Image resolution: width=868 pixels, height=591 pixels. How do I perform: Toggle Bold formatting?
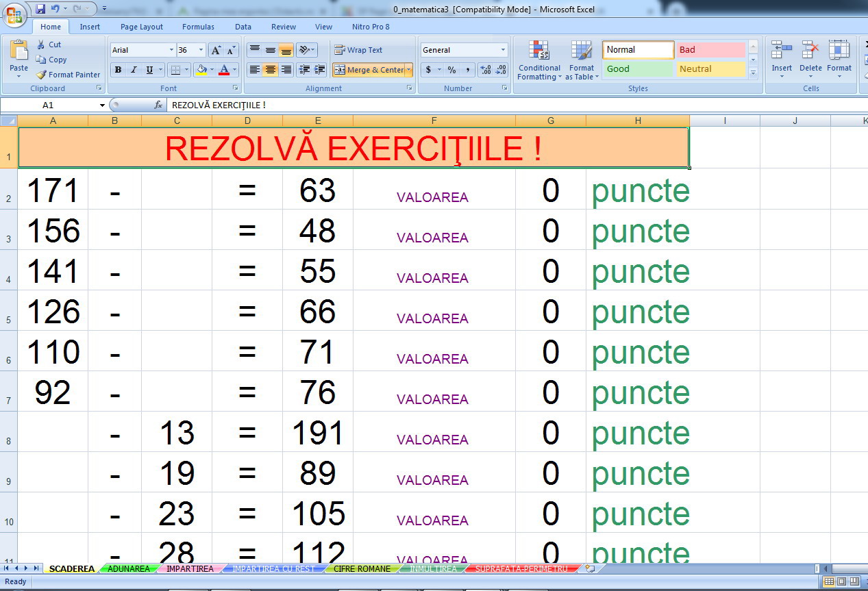click(x=118, y=70)
